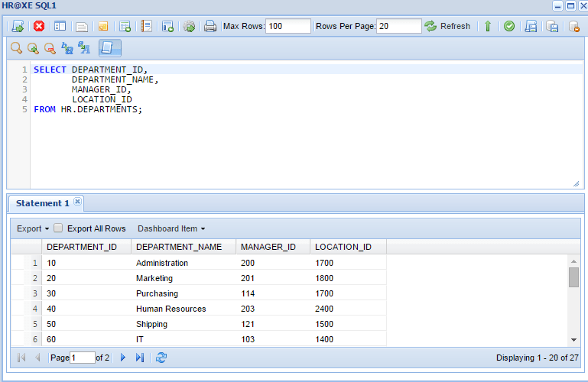
Task: Click the printer icon
Action: pos(210,26)
